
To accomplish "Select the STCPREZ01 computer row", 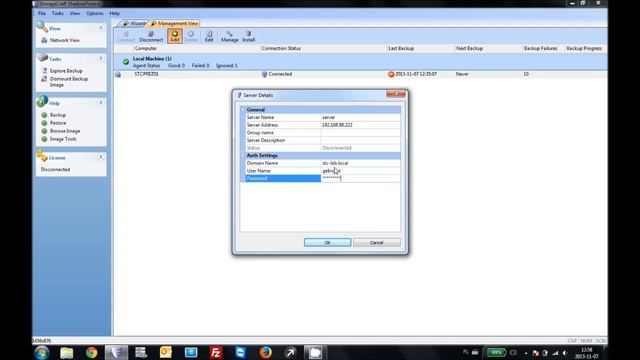I will pyautogui.click(x=360, y=74).
